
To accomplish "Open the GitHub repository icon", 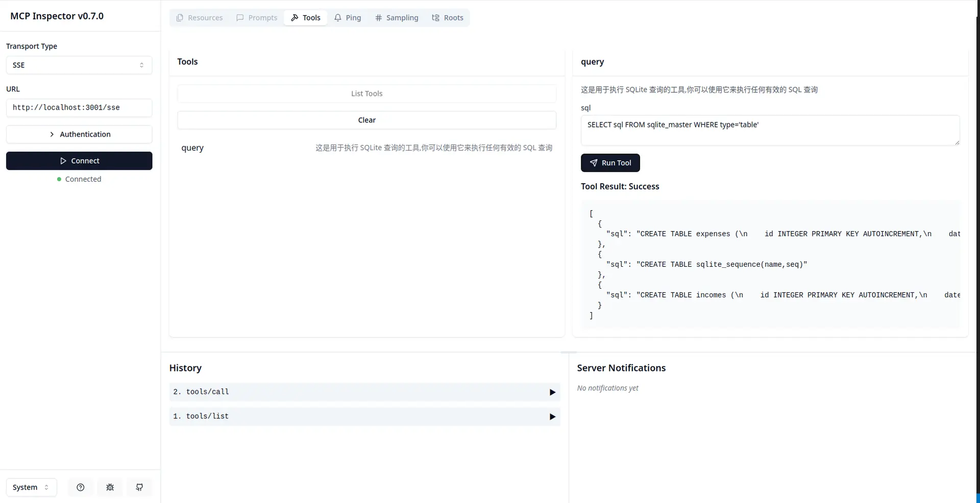I will click(139, 487).
